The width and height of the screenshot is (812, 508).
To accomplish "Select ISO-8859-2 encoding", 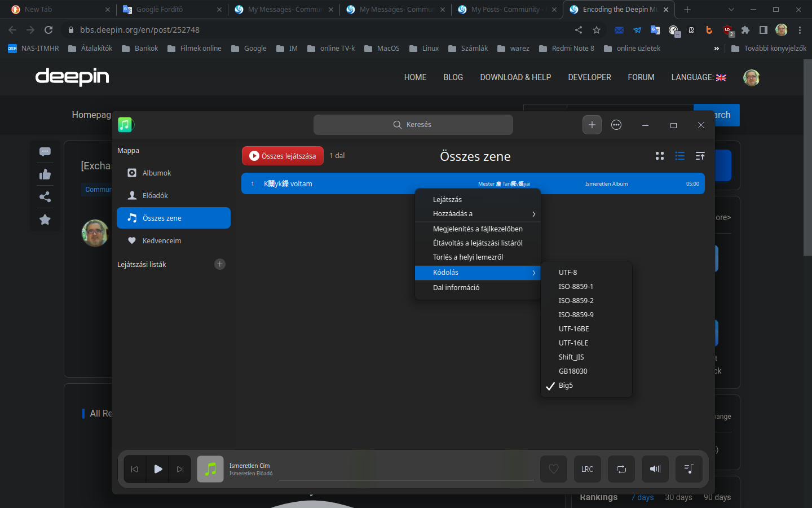I will 586,300.
